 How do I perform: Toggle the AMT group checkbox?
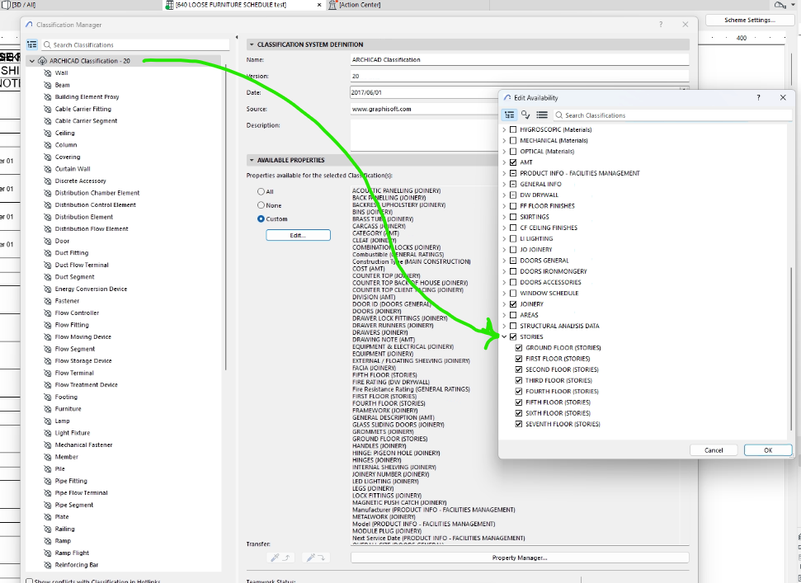pyautogui.click(x=513, y=162)
